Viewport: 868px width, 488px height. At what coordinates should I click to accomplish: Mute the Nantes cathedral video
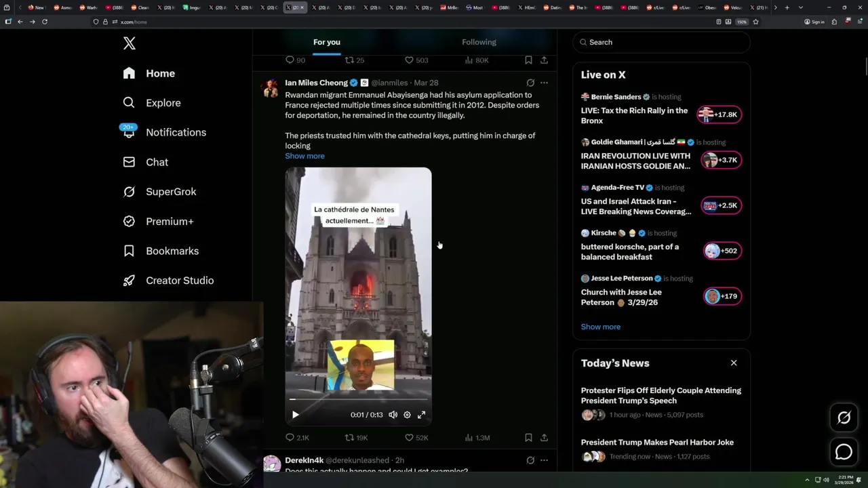[393, 415]
